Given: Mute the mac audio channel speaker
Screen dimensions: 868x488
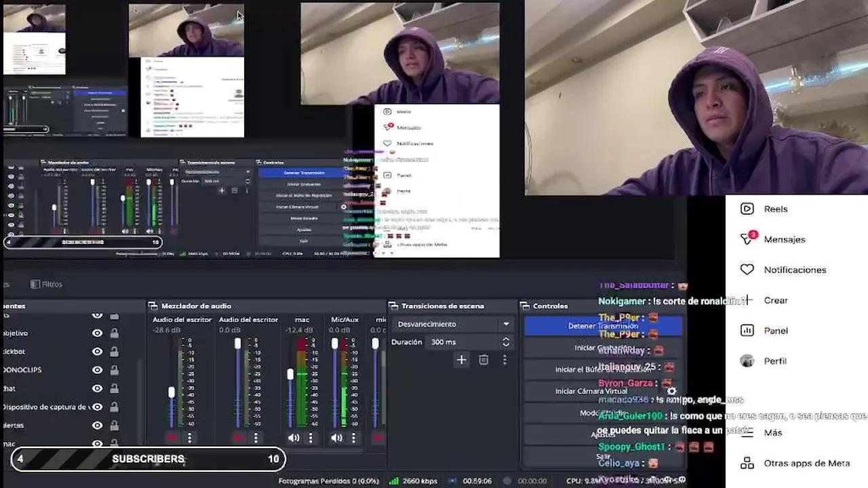Looking at the screenshot, I should click(293, 437).
